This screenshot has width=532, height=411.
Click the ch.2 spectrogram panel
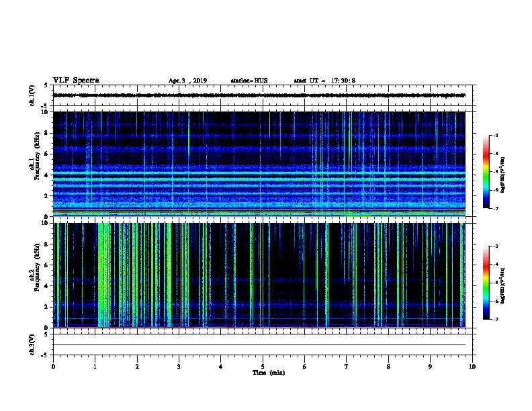(259, 275)
